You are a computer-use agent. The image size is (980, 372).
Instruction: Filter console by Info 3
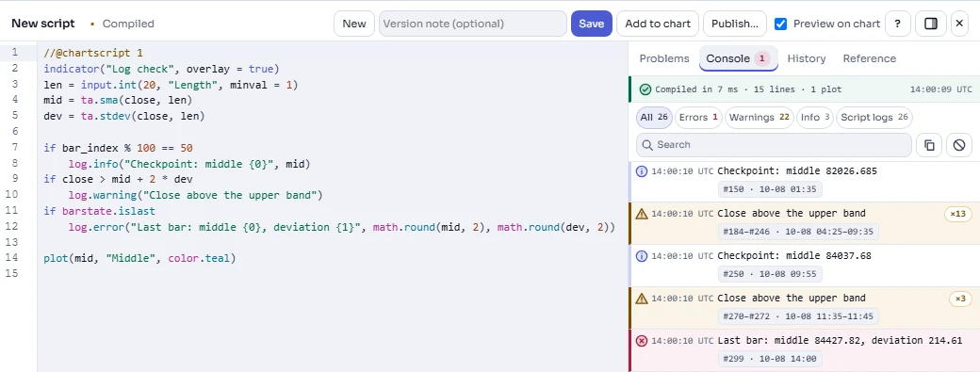815,118
